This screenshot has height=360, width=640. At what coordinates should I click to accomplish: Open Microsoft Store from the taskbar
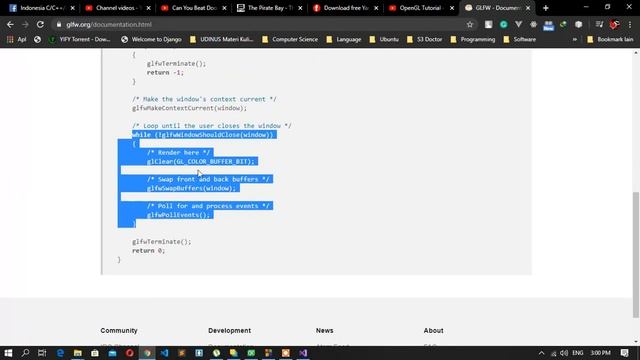[x=95, y=353]
